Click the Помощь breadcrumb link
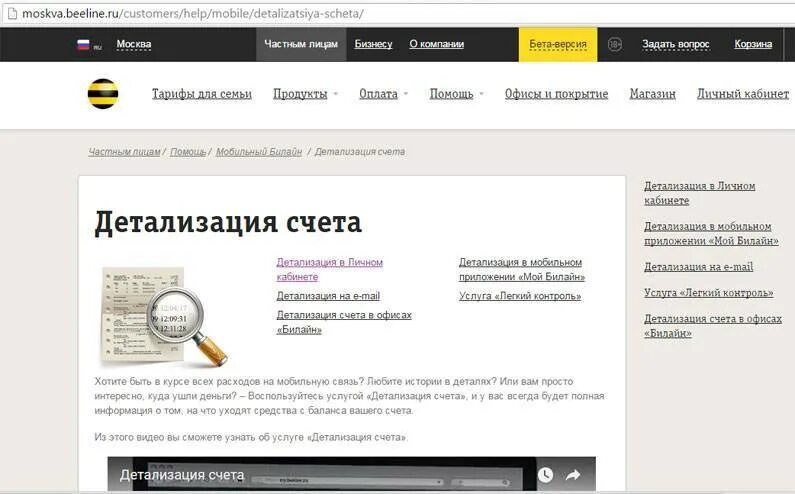 [188, 152]
